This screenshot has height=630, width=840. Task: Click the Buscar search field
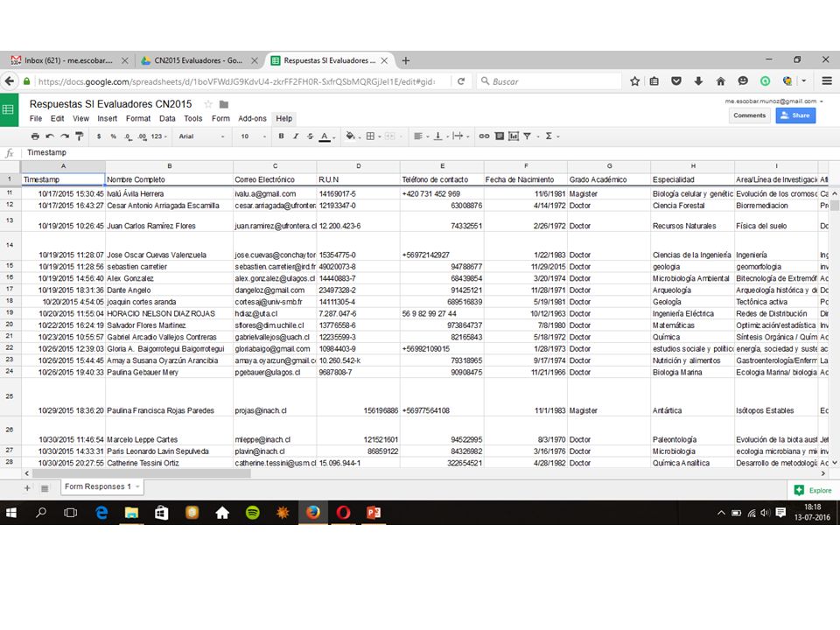tap(549, 81)
